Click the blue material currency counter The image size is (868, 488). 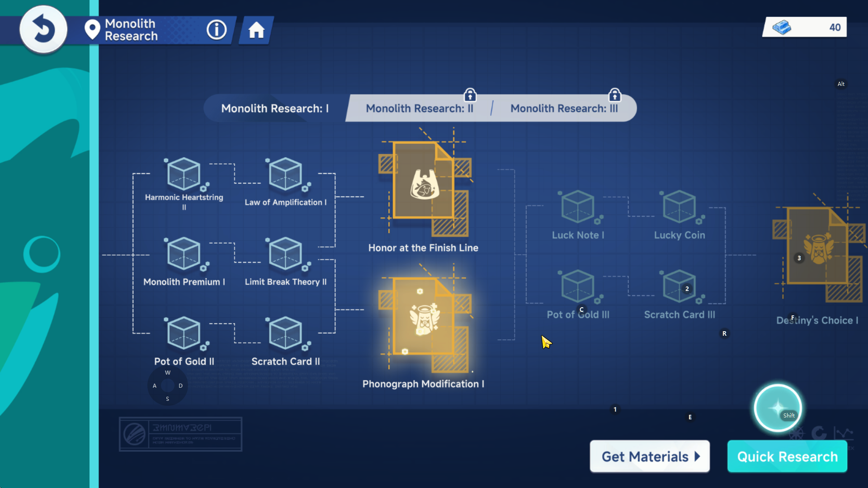pos(805,28)
